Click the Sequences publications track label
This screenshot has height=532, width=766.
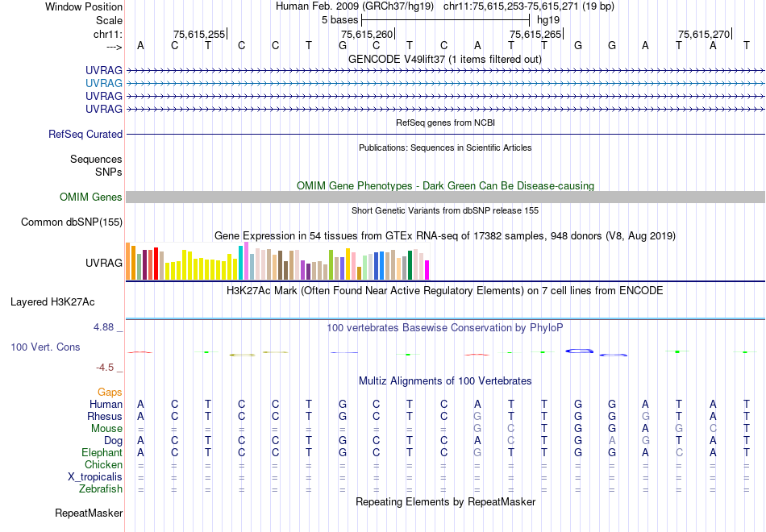(x=96, y=160)
